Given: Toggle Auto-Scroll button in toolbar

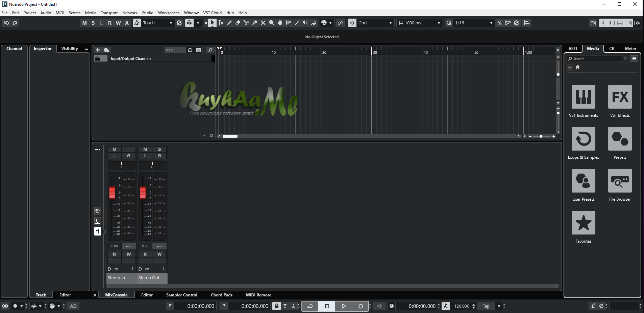Looking at the screenshot, I should click(190, 23).
